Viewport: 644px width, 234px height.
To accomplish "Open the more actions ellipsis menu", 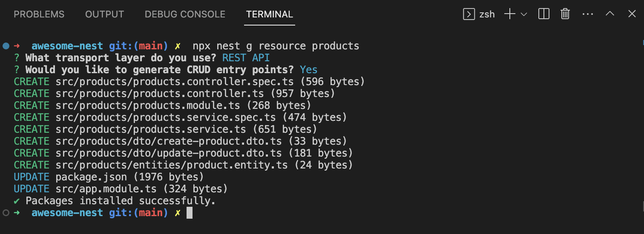I will tap(588, 14).
